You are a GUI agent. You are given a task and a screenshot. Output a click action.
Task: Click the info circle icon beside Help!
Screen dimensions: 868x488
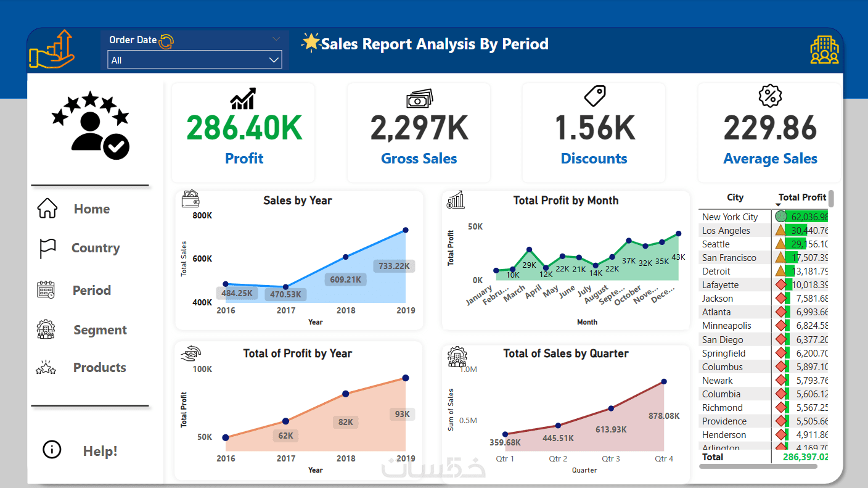click(x=52, y=450)
